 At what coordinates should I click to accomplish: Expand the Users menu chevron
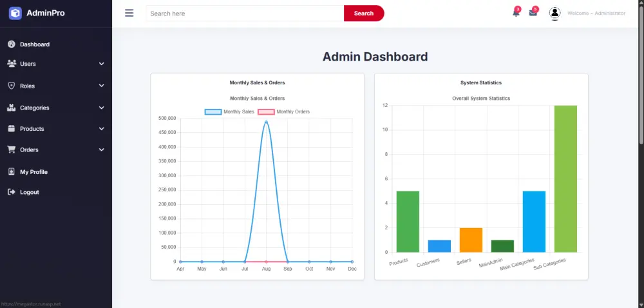[x=102, y=64]
